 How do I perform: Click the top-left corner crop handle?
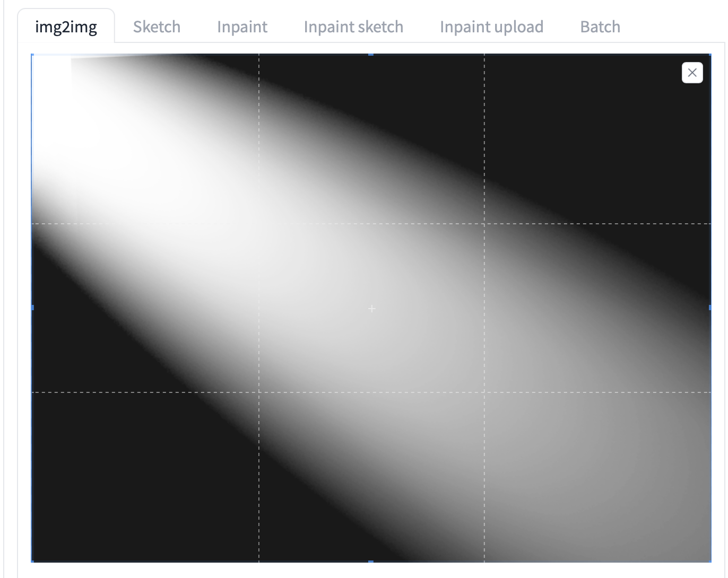(32, 54)
